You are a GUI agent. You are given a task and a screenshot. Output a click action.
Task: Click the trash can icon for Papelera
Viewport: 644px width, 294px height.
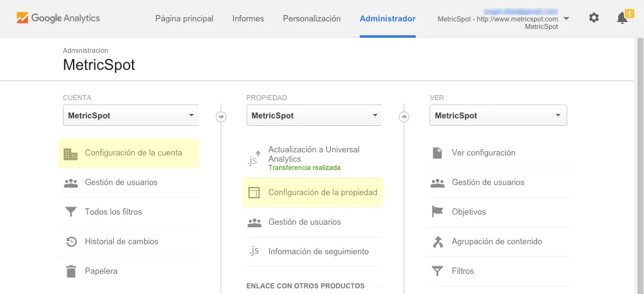click(x=71, y=271)
